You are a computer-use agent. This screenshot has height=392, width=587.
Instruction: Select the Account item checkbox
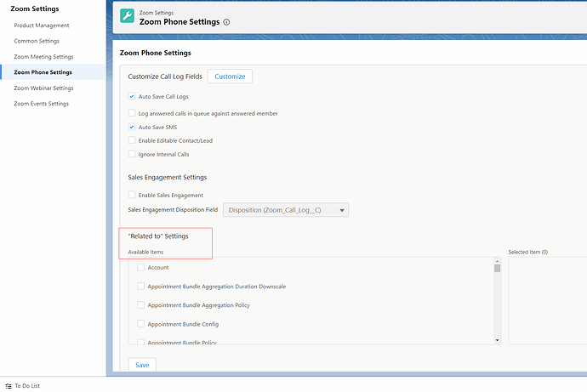(140, 268)
